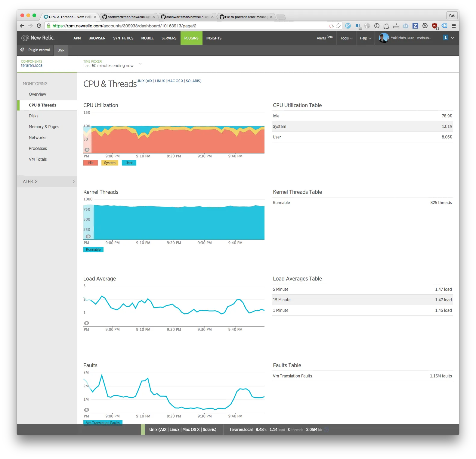Image resolution: width=476 pixels, height=459 pixels.
Task: Click the blue tag extension icon
Action: click(444, 26)
